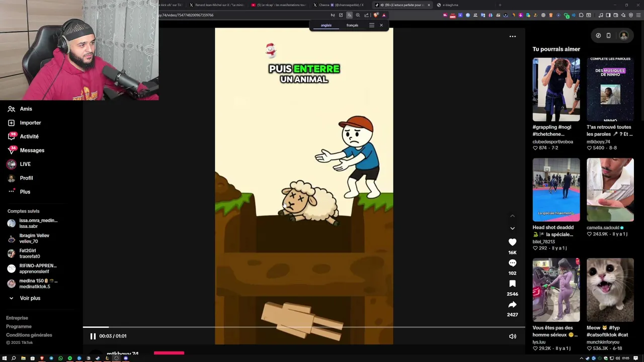Go to the LIVE section
The width and height of the screenshot is (644, 362).
coord(19,164)
